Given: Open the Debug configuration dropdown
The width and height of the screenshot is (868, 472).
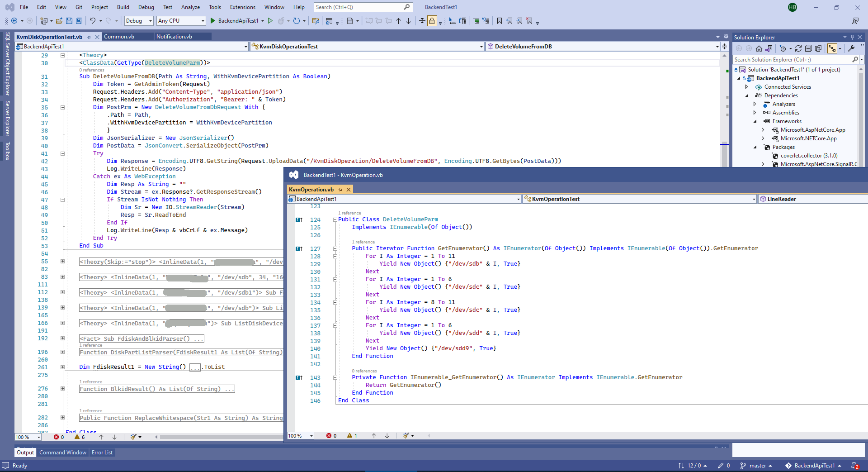Looking at the screenshot, I should pyautogui.click(x=138, y=21).
